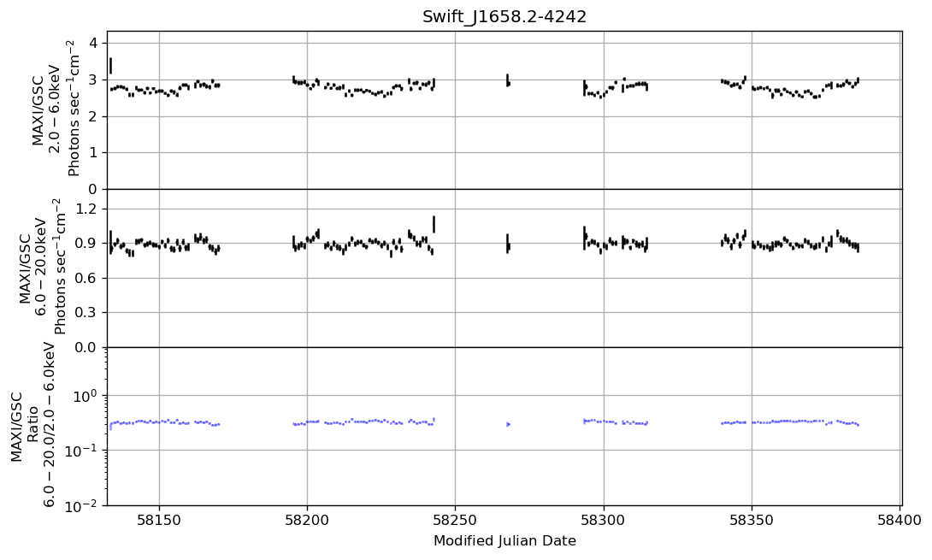
Task: Pick the x-axis tick label 58400
Action: 900,521
